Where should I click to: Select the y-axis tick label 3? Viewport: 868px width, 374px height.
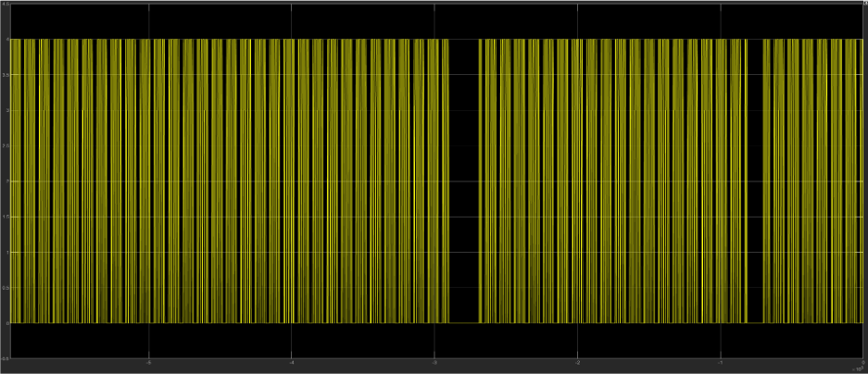pos(6,110)
